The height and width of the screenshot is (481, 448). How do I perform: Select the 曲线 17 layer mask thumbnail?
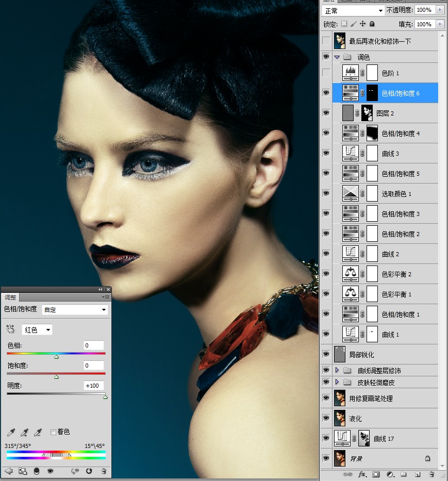(364, 438)
